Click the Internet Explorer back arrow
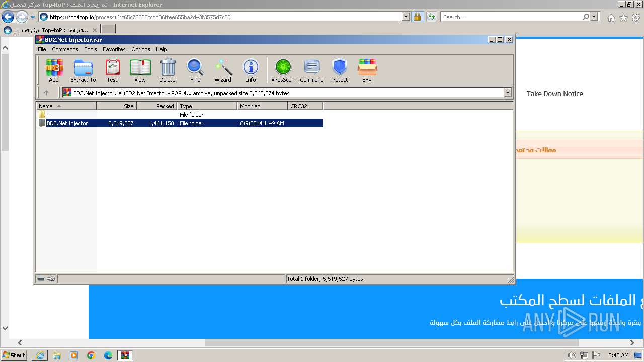 tap(8, 17)
